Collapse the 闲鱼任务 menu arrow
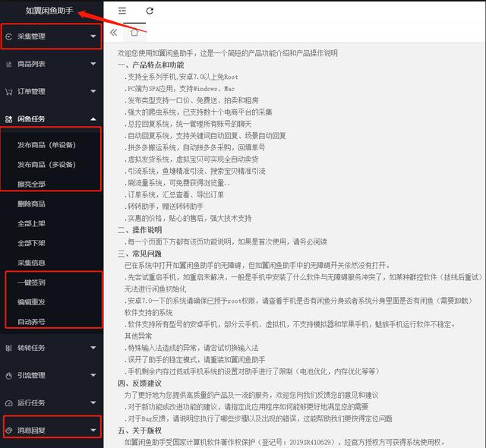This screenshot has width=486, height=448. [x=93, y=119]
